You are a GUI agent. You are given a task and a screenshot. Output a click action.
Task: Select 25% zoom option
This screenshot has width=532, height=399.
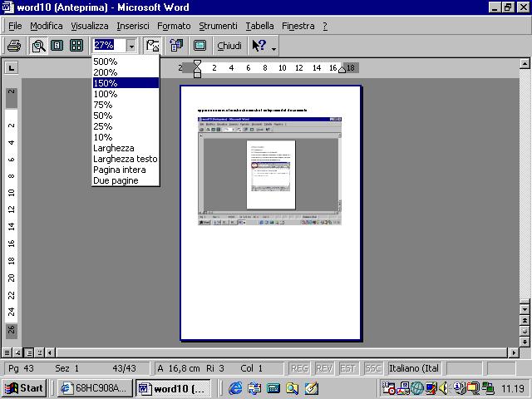click(x=126, y=126)
